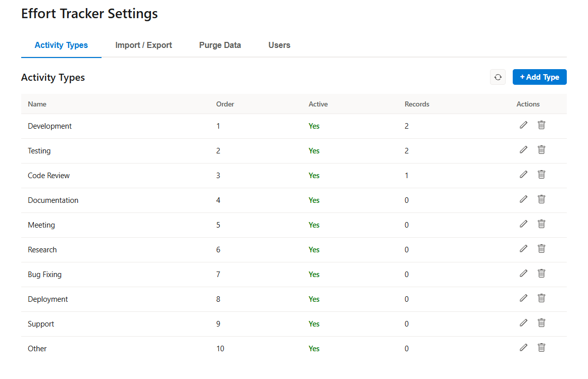This screenshot has width=588, height=379.
Task: Select the Activity Types tab
Action: (x=61, y=45)
